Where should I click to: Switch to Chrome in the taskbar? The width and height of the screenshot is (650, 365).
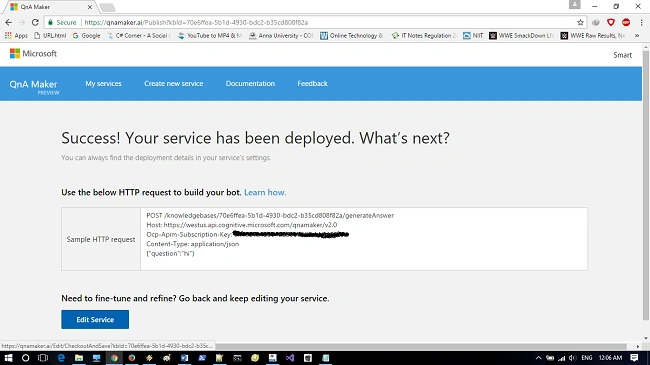(114, 358)
